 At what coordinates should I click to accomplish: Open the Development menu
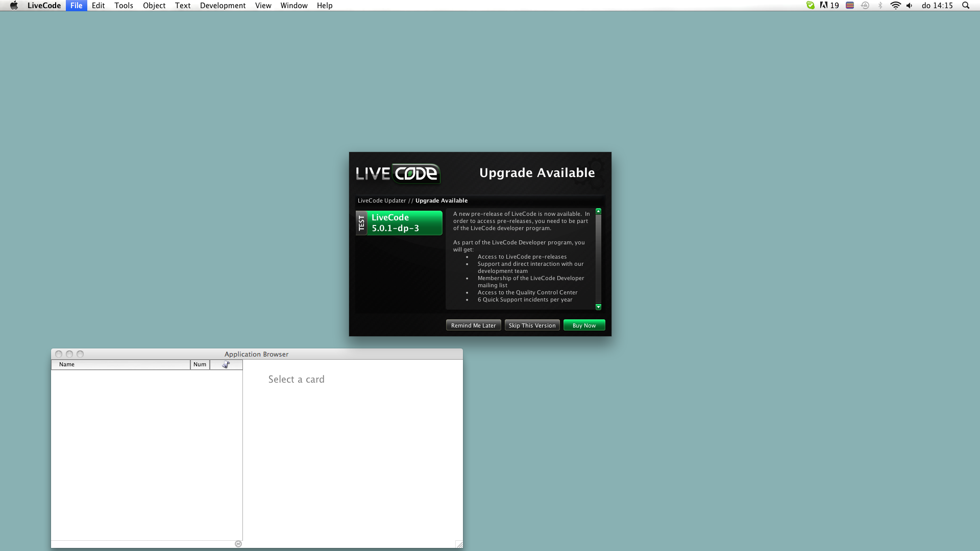pos(223,6)
